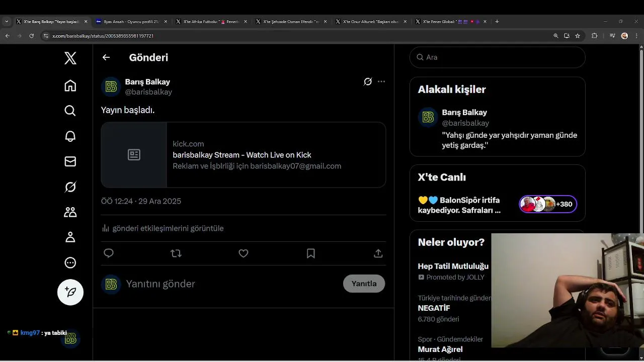Viewport: 644px width, 362px height.
Task: Click the Grok icon on the post
Action: (x=368, y=81)
